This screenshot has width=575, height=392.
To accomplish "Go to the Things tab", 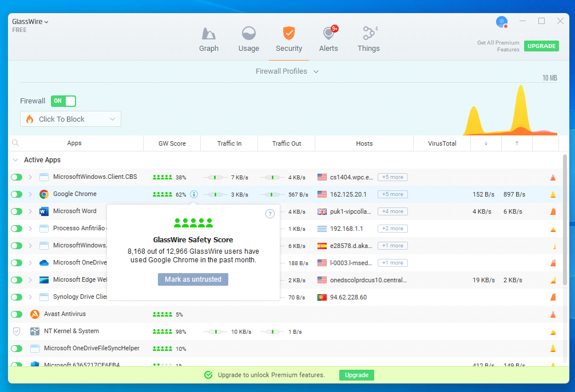I will (368, 39).
